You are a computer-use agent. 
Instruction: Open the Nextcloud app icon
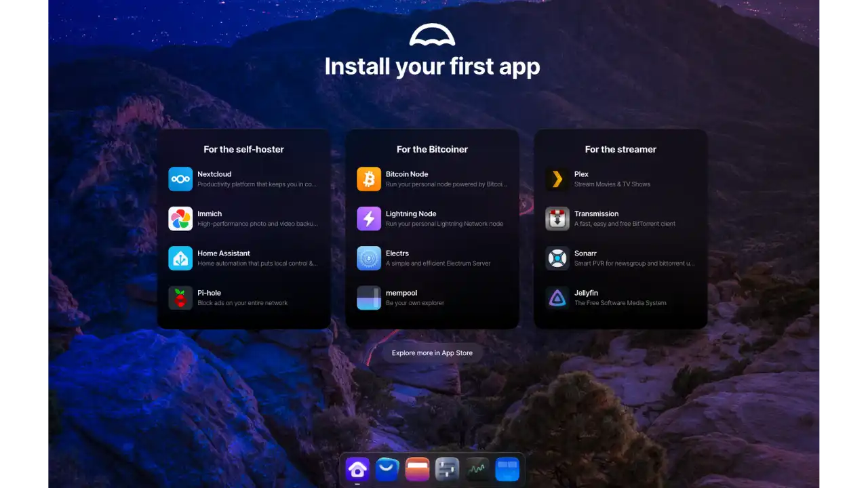(180, 179)
